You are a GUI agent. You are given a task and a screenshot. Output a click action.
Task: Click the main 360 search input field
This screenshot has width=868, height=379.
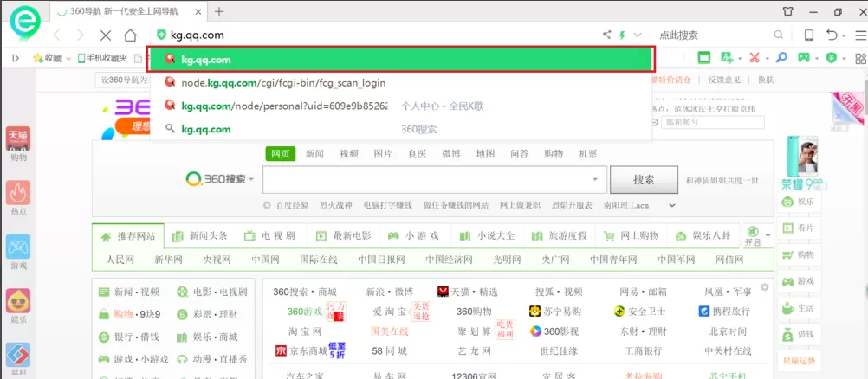pyautogui.click(x=433, y=179)
